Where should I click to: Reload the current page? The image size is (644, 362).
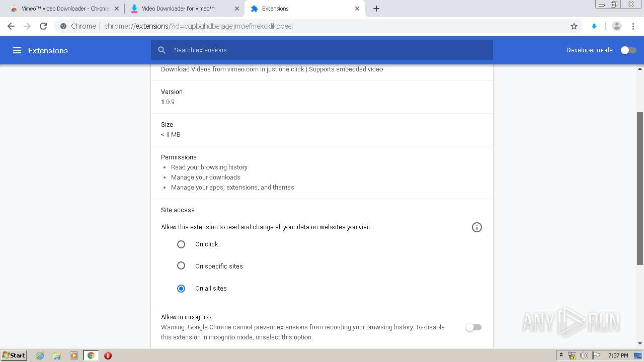43,26
